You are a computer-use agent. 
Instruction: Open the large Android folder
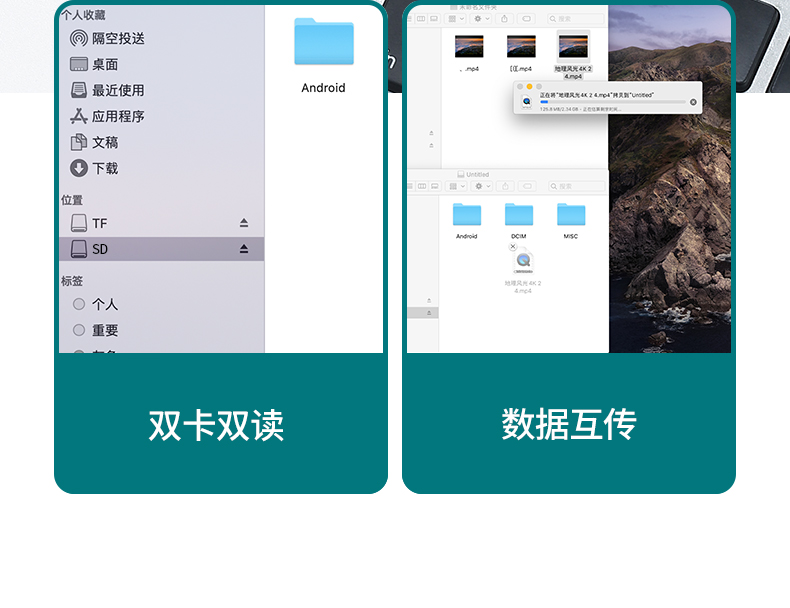tap(323, 43)
